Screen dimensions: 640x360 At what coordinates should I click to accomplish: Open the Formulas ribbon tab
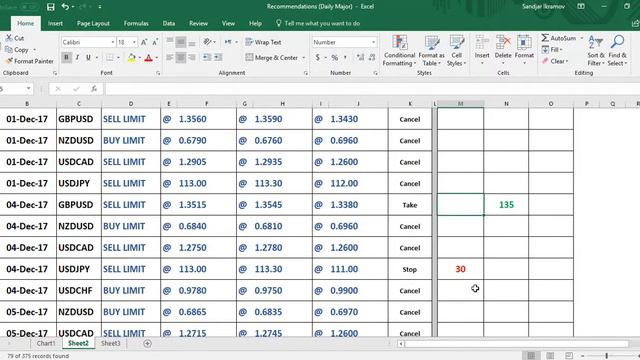tap(136, 23)
